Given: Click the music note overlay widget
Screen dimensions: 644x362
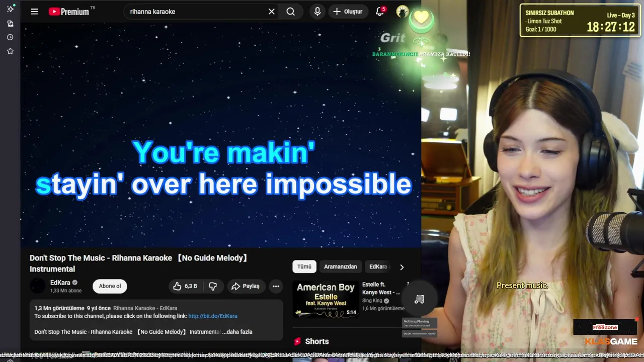Looking at the screenshot, I should [x=419, y=300].
